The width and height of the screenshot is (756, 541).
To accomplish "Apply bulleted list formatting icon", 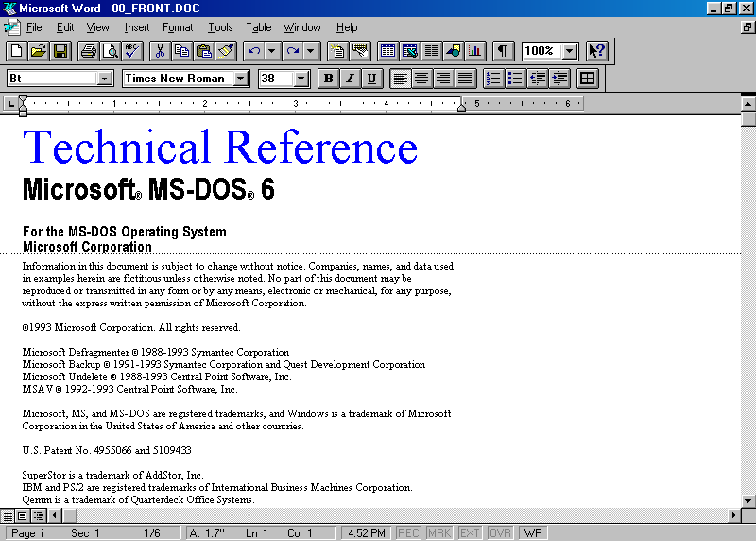I will pyautogui.click(x=515, y=79).
